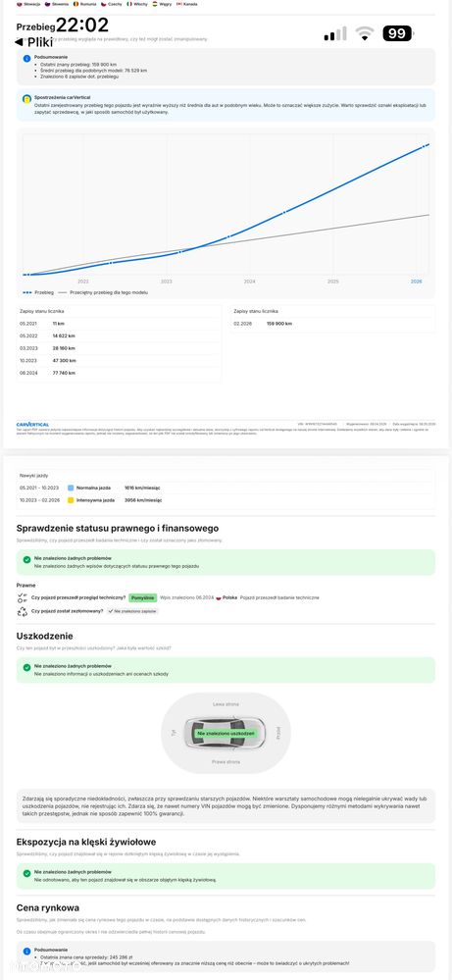
Task: Click the Nie znaleziono zapisów badge
Action: [132, 611]
